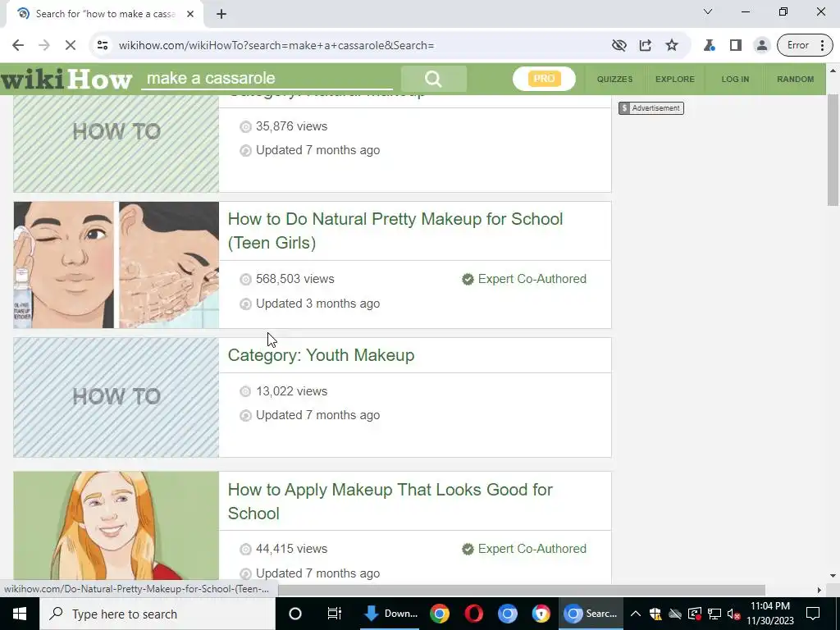
Task: Open the Opera browser taskbar icon
Action: tap(473, 614)
